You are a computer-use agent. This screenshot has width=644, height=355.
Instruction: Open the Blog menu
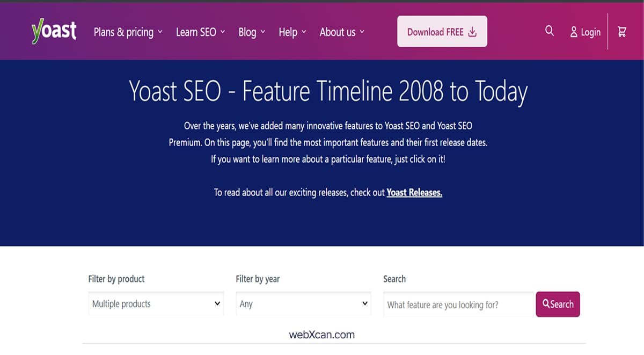(252, 32)
